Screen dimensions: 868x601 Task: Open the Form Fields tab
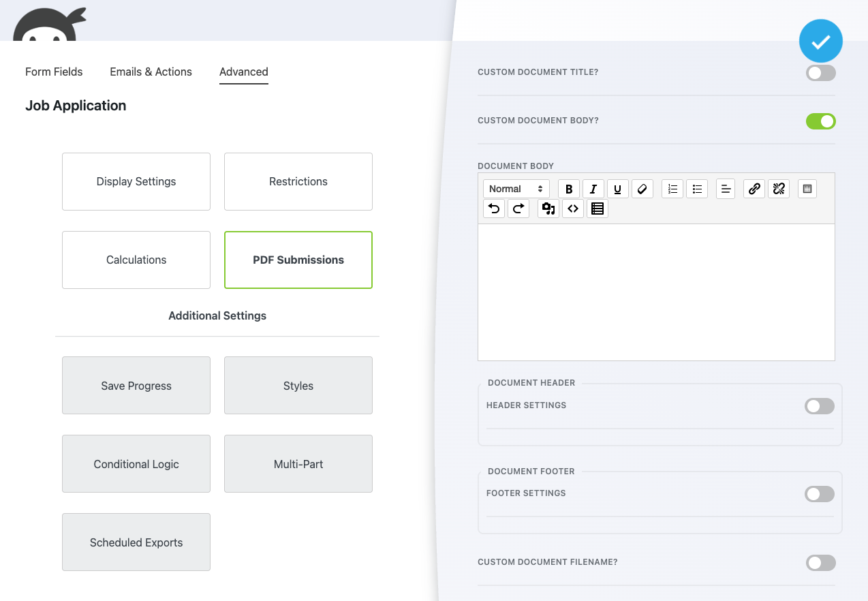[x=54, y=72]
